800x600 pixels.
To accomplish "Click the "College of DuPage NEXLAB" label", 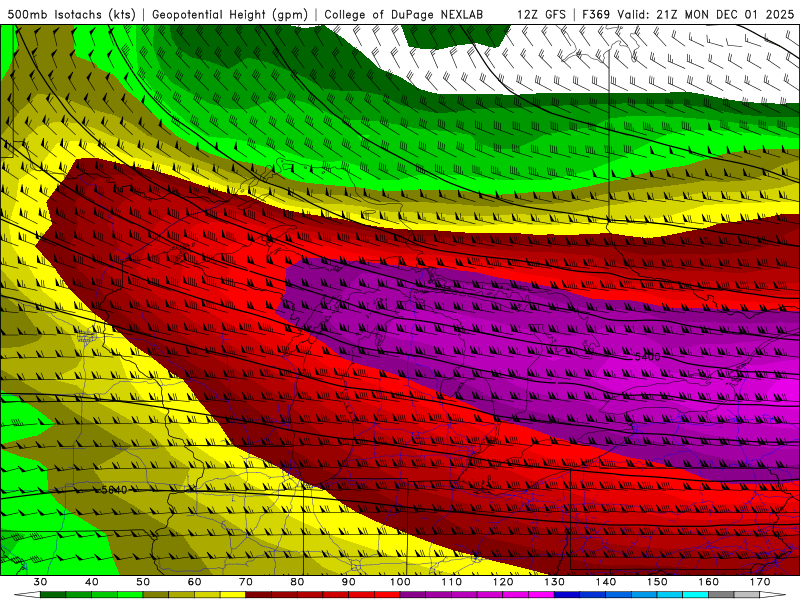I will [403, 14].
